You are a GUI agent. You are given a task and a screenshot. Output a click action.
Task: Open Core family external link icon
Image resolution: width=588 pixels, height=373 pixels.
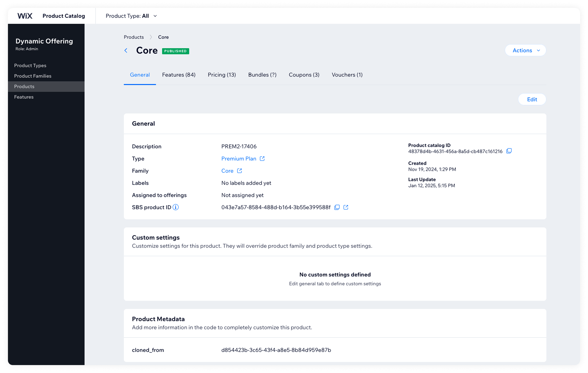coord(239,171)
